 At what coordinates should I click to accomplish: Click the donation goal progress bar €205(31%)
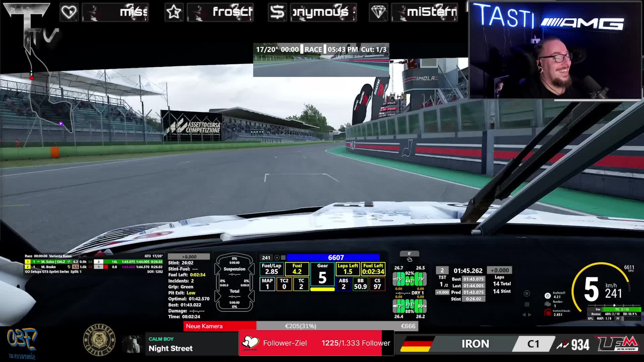coord(301,326)
